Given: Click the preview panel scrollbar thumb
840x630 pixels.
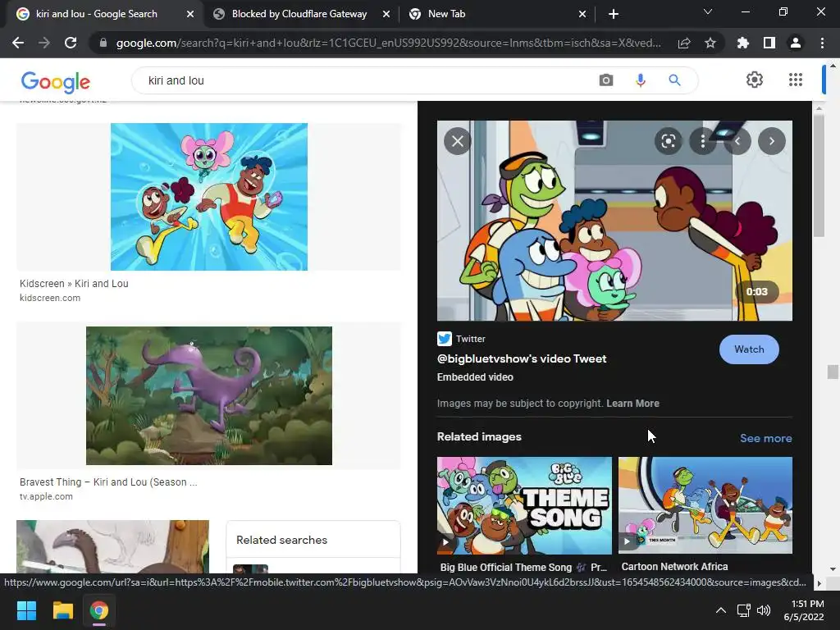Looking at the screenshot, I should click(x=819, y=176).
